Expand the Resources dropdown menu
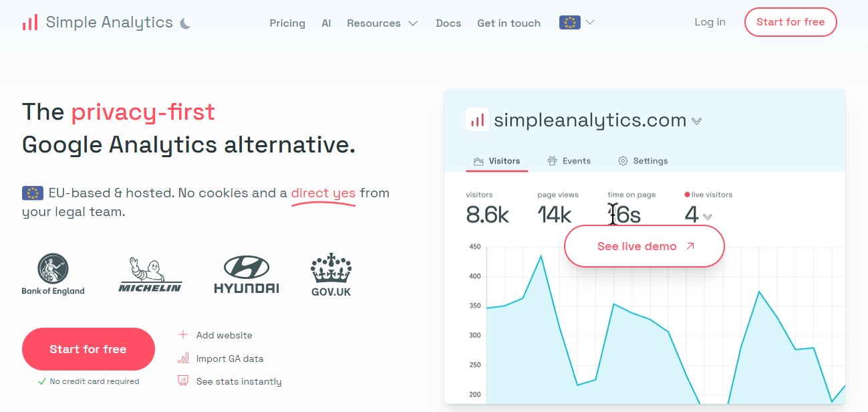The image size is (868, 412). click(x=382, y=23)
